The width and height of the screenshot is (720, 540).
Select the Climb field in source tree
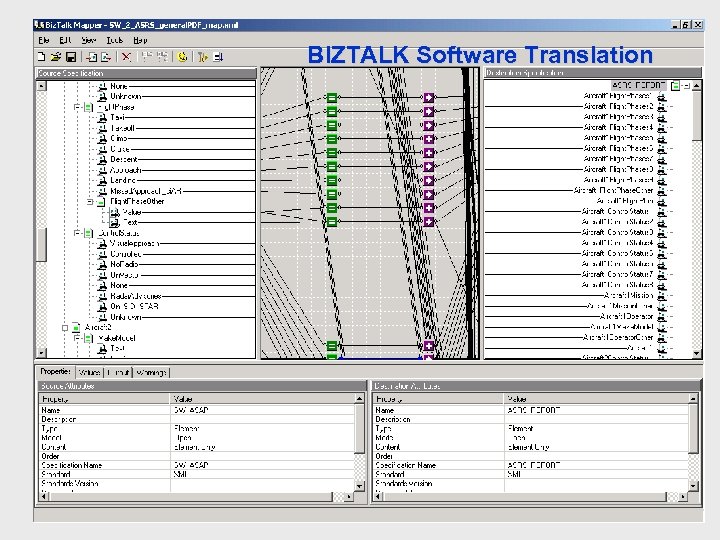point(119,138)
